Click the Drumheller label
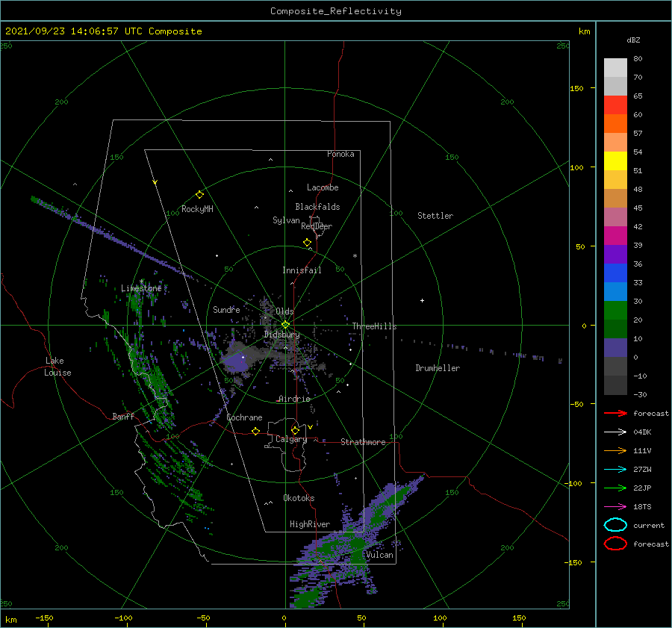This screenshot has height=628, width=672. (438, 368)
